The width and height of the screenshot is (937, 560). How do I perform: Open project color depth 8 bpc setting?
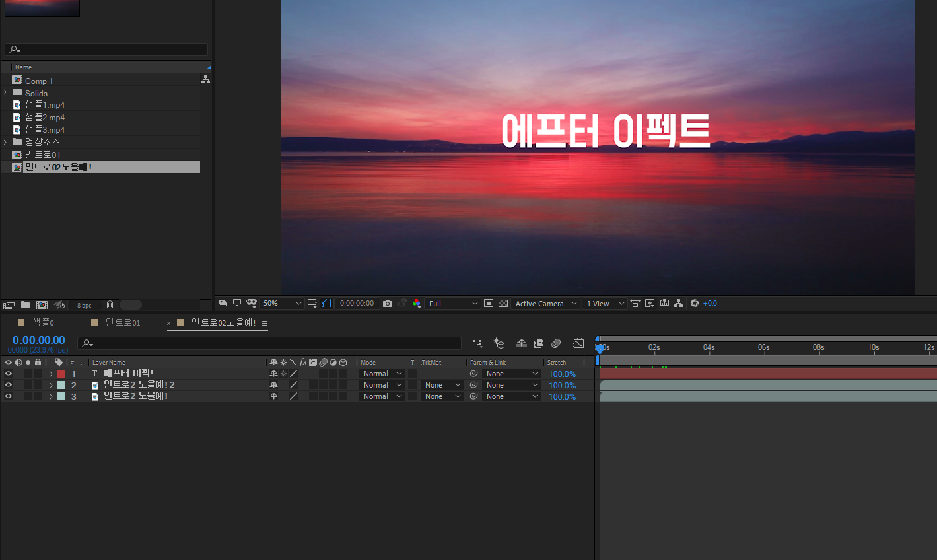click(85, 305)
